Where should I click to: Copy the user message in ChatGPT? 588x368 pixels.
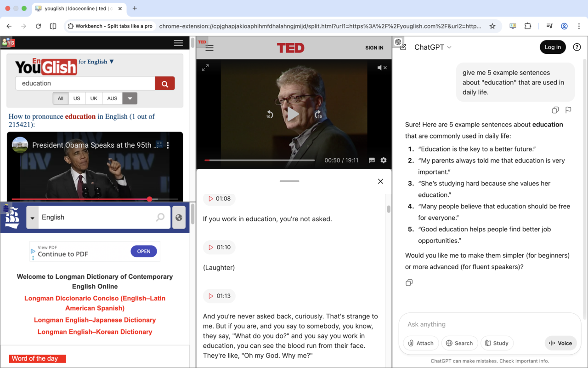click(555, 110)
